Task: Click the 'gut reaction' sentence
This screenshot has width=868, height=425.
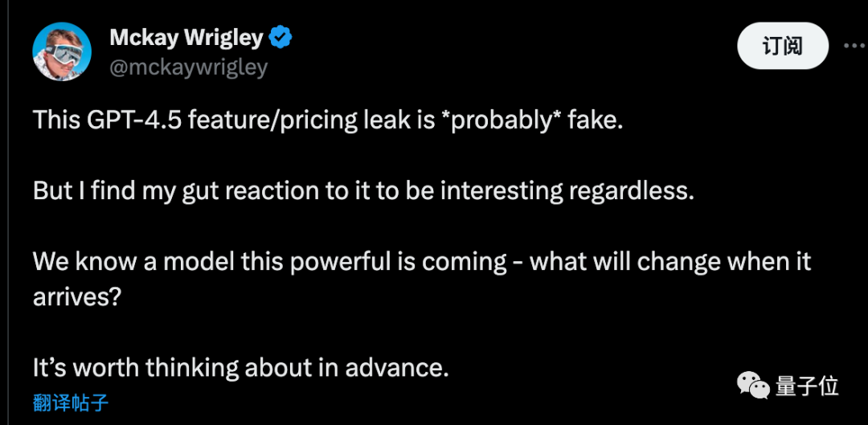Action: tap(363, 191)
